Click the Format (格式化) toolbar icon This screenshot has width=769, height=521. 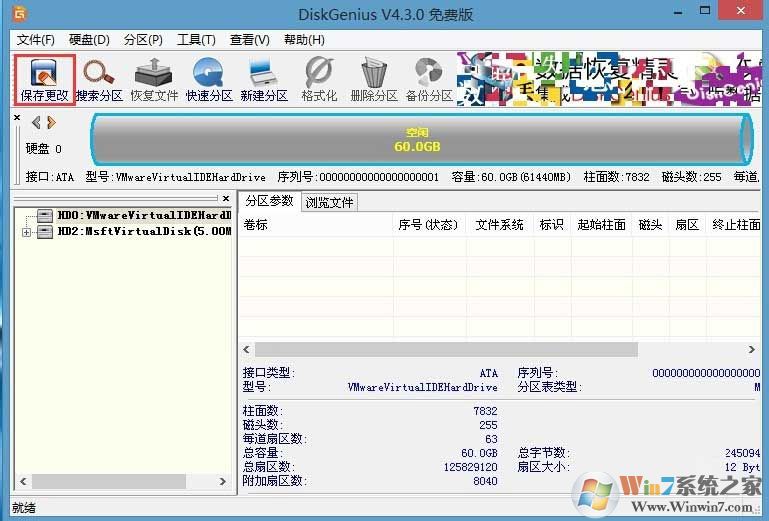click(319, 79)
